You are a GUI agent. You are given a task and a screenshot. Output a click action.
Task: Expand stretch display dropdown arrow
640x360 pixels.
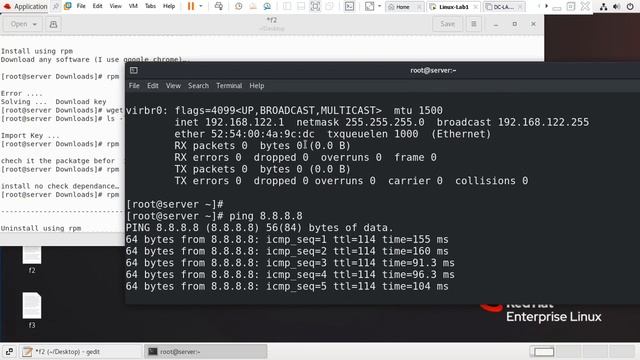click(x=379, y=6)
